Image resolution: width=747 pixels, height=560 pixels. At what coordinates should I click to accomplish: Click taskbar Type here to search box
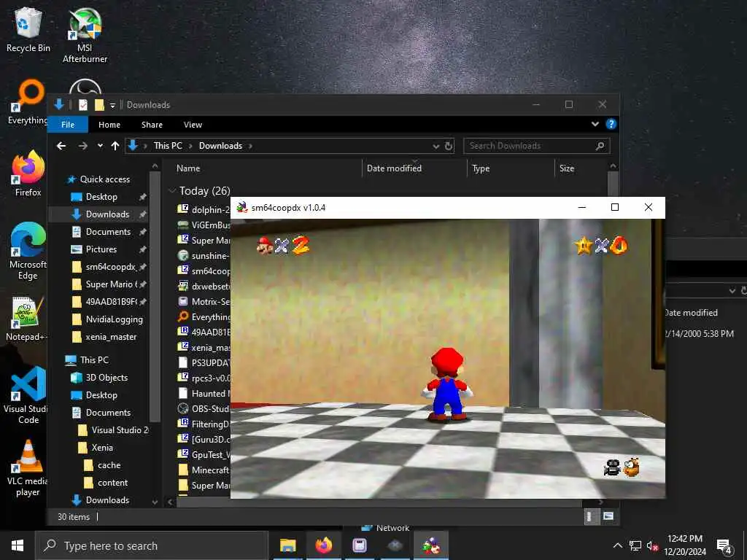click(152, 545)
